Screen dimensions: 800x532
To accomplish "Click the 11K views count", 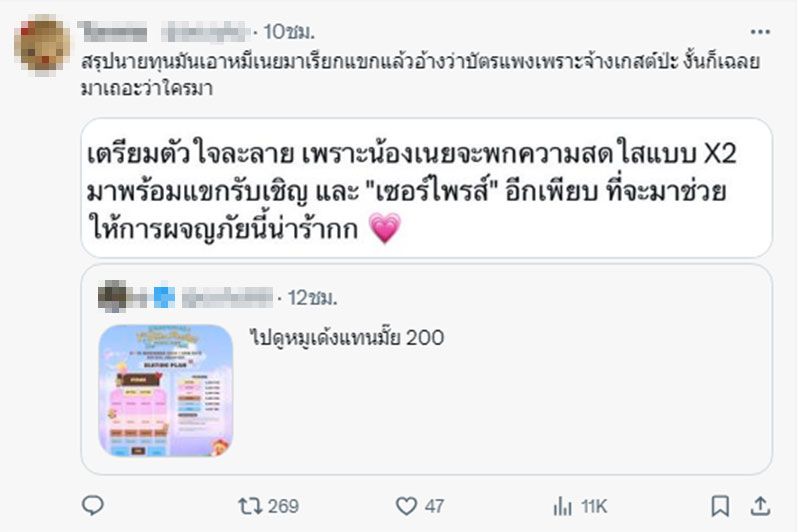I will click(x=594, y=506).
